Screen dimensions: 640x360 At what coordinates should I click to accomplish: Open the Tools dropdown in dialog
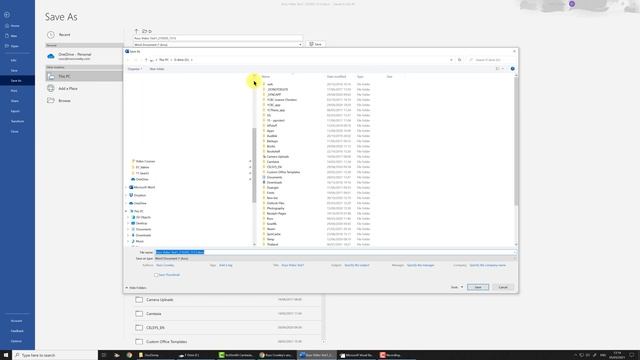457,287
